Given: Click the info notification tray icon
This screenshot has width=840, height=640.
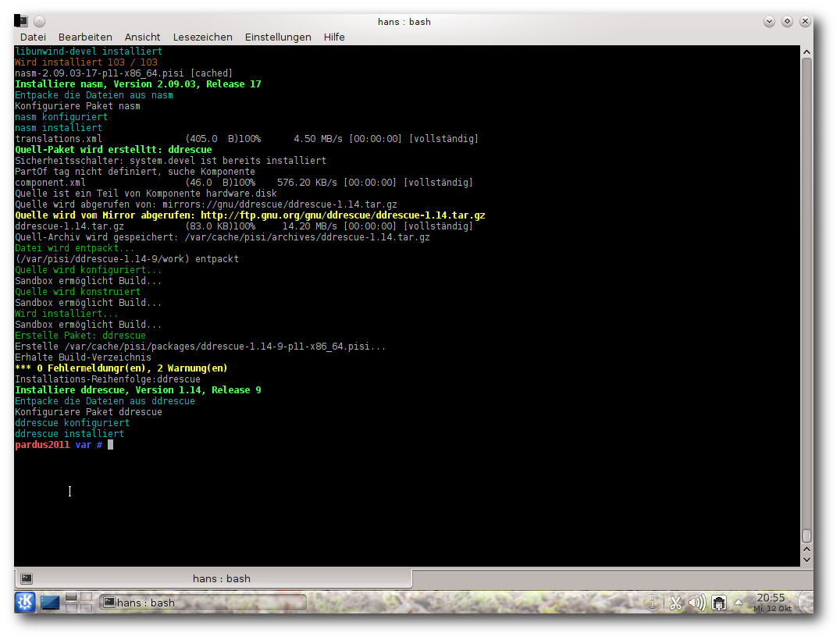Looking at the screenshot, I should click(x=653, y=603).
